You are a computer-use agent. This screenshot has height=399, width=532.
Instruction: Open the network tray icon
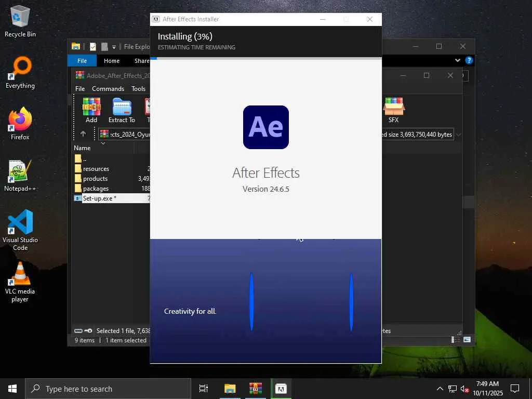(x=453, y=389)
